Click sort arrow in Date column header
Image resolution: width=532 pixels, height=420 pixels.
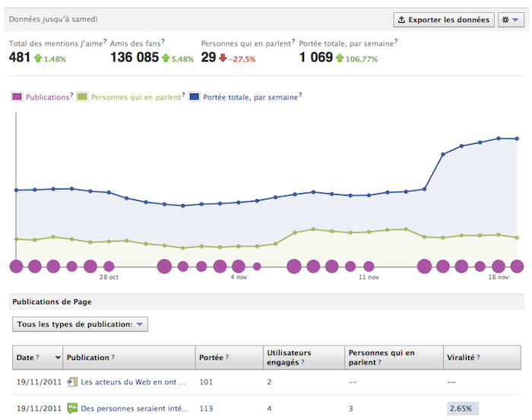58,358
